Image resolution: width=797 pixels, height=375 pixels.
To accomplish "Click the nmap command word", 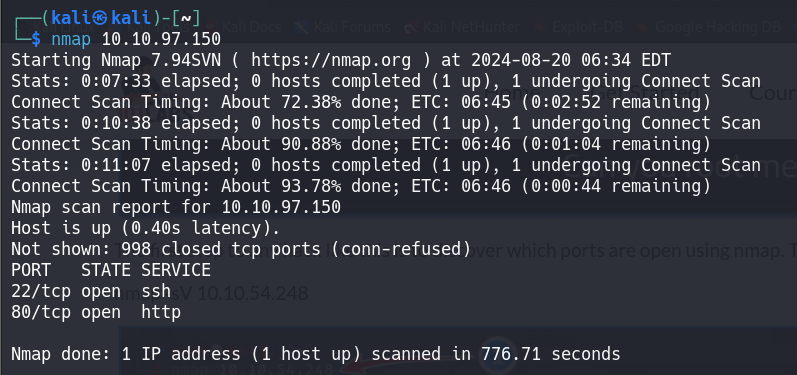I will [x=71, y=39].
